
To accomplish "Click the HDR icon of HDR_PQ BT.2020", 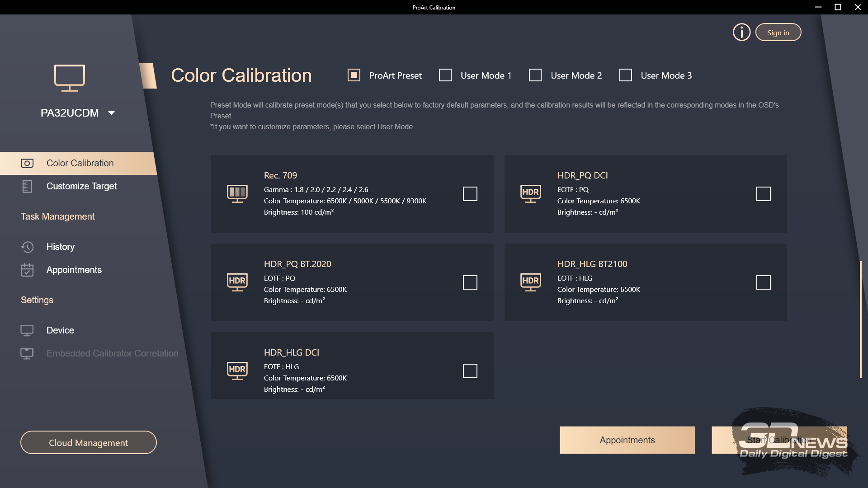I will (237, 282).
